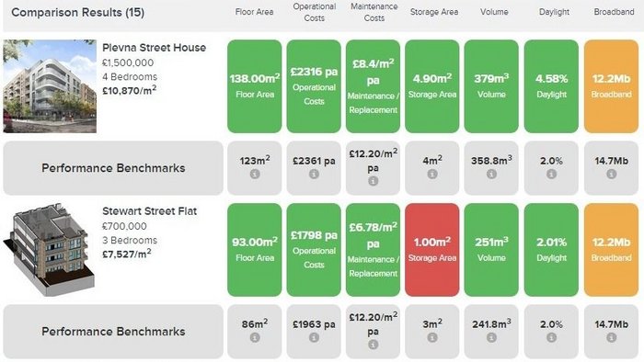Open info icon for Plevna maintenance £12.20/m² benchmark
The height and width of the screenshot is (362, 644).
pos(373,181)
